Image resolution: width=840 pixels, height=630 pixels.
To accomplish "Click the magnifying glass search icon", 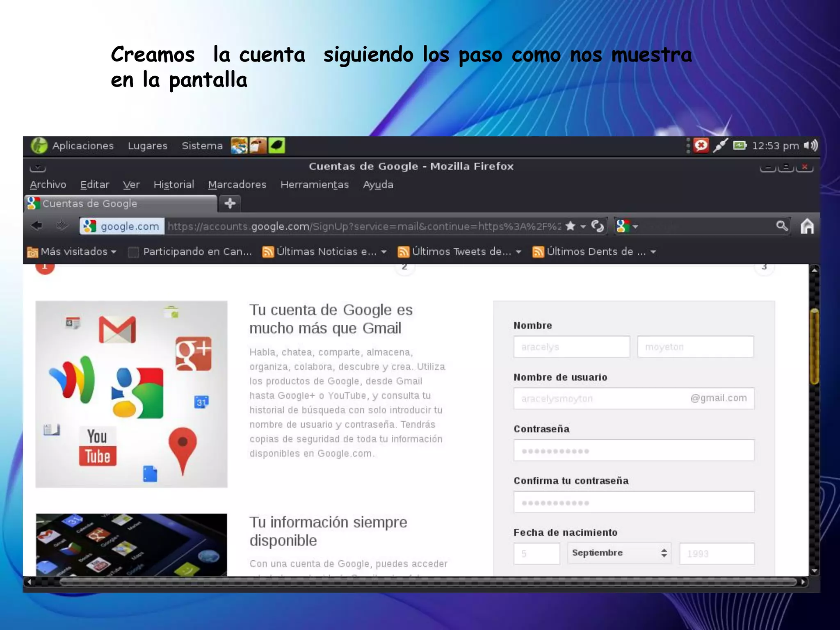I will (782, 226).
